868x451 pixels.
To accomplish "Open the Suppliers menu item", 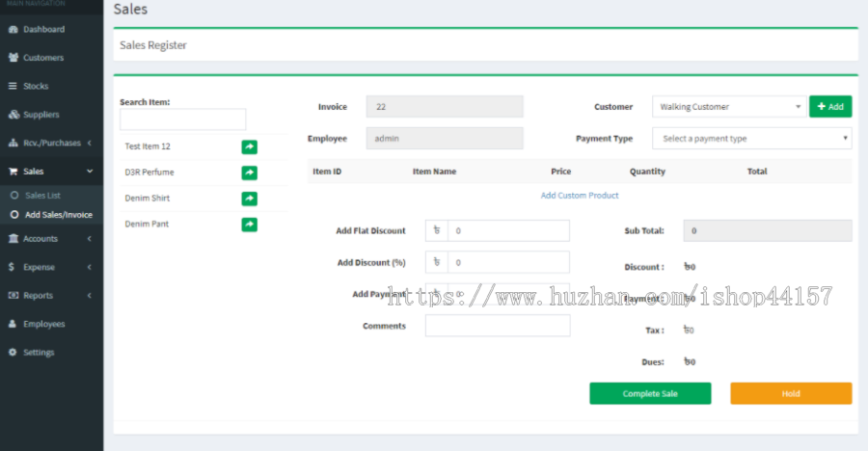I will [x=51, y=115].
